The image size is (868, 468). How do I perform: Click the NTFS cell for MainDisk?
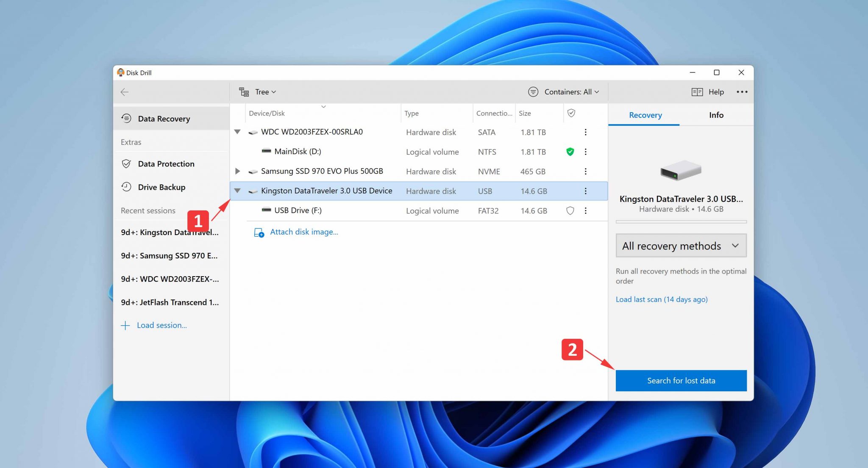click(487, 152)
